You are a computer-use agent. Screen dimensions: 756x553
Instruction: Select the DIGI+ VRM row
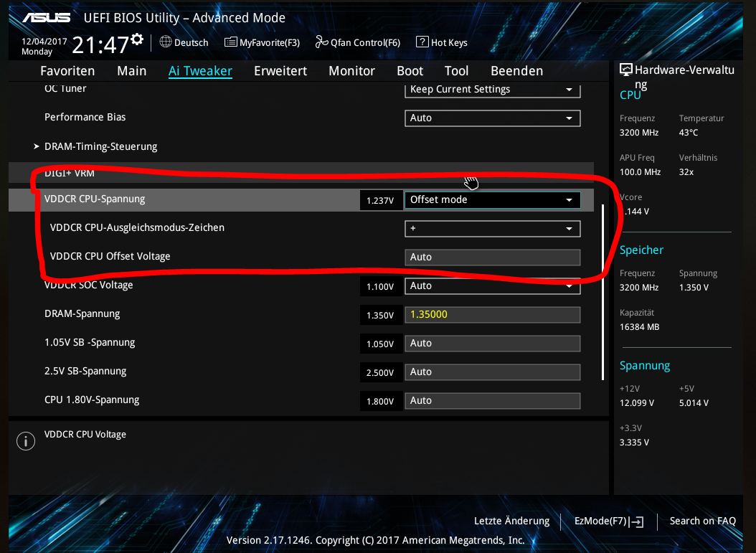coord(301,172)
